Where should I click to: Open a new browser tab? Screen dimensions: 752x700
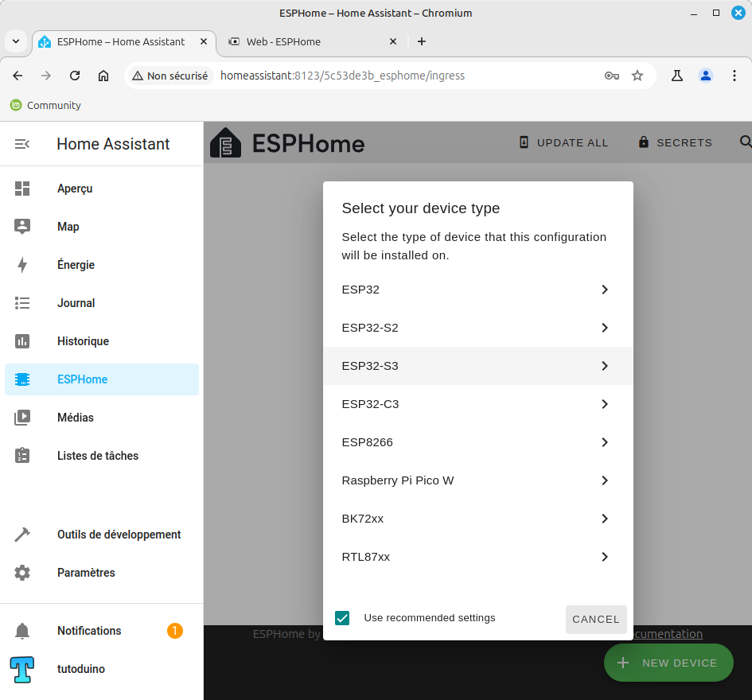pos(422,41)
